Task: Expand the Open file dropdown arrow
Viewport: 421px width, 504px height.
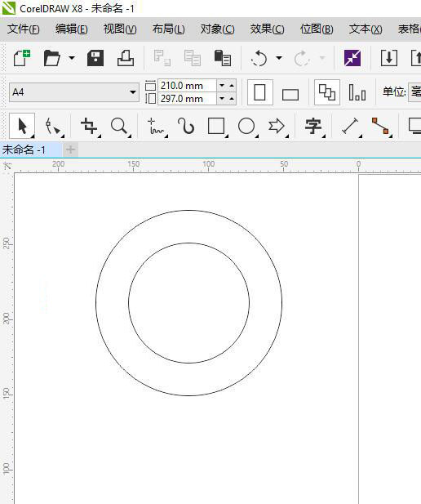Action: [72, 58]
